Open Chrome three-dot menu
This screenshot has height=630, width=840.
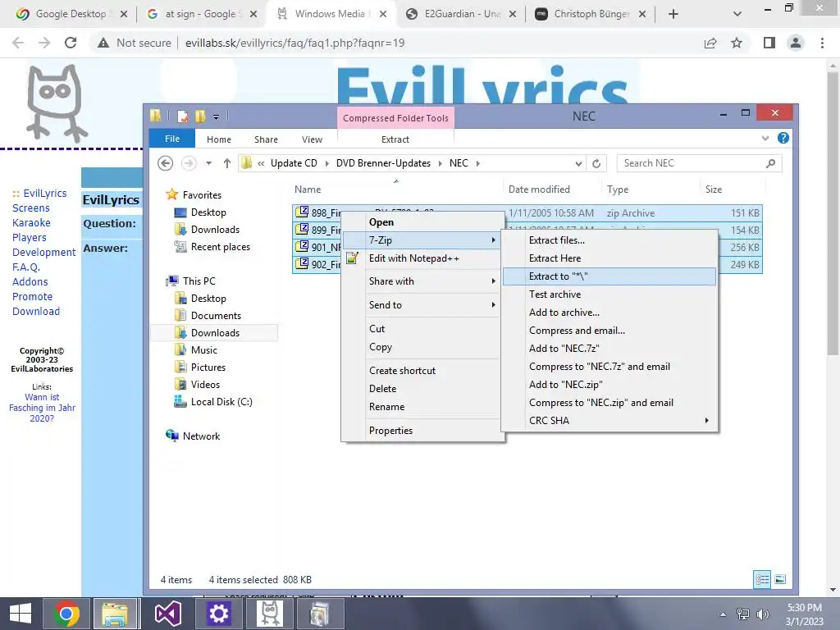coord(822,43)
